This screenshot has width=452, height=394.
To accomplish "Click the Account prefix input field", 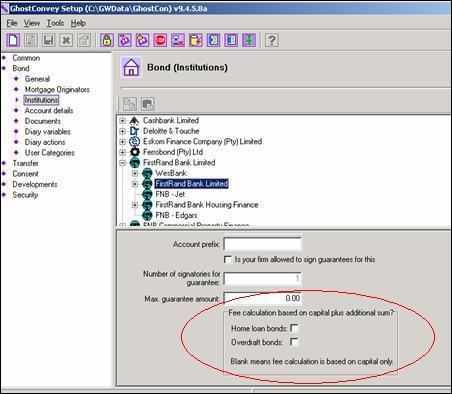I will [262, 244].
